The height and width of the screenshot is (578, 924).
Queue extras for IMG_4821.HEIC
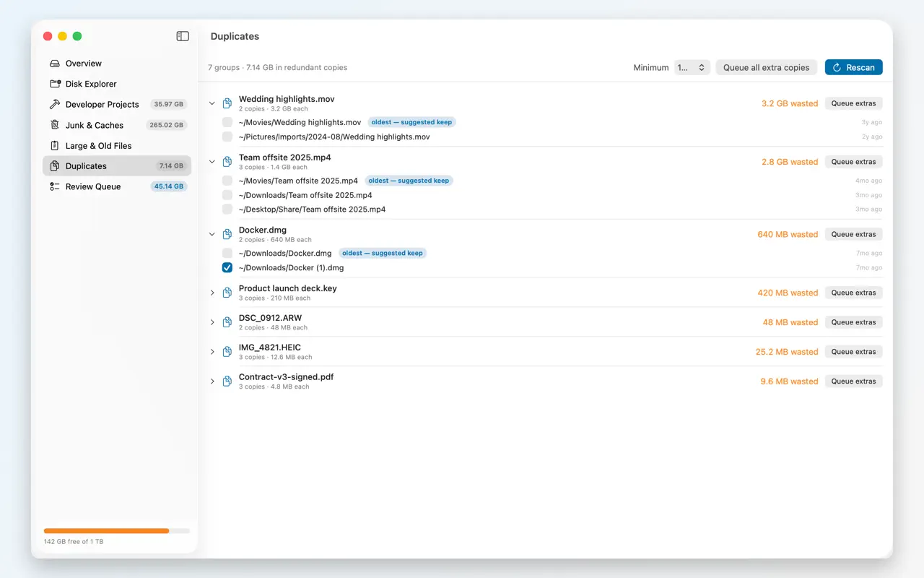pos(853,352)
